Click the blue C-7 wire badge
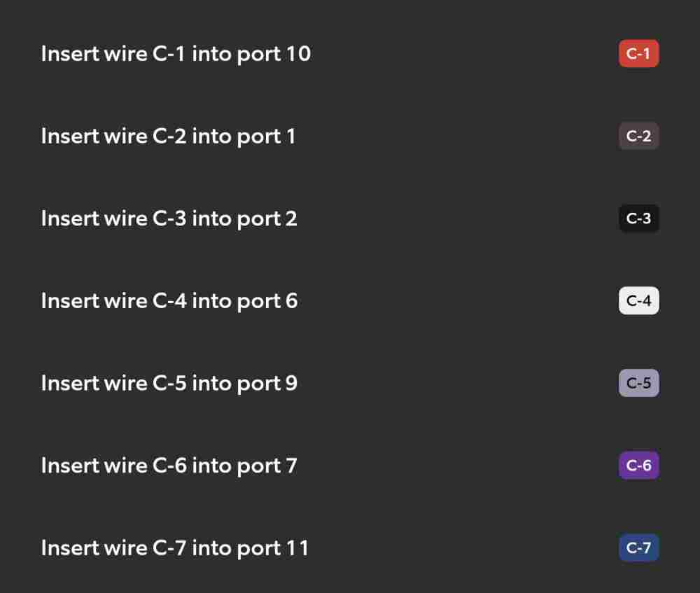 (x=638, y=547)
